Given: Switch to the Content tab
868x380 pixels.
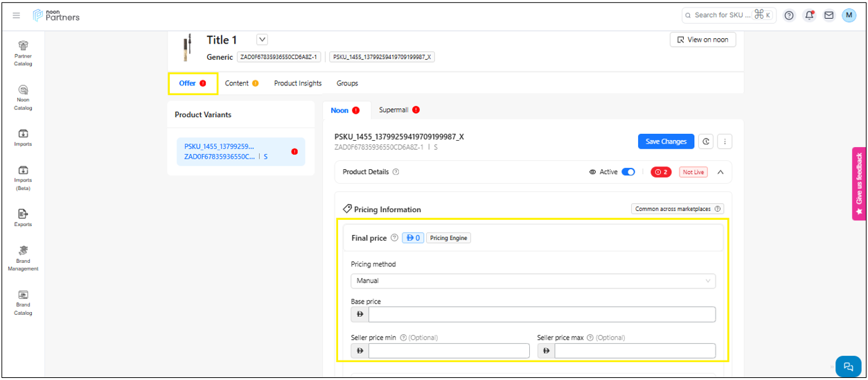Looking at the screenshot, I should click(x=237, y=83).
